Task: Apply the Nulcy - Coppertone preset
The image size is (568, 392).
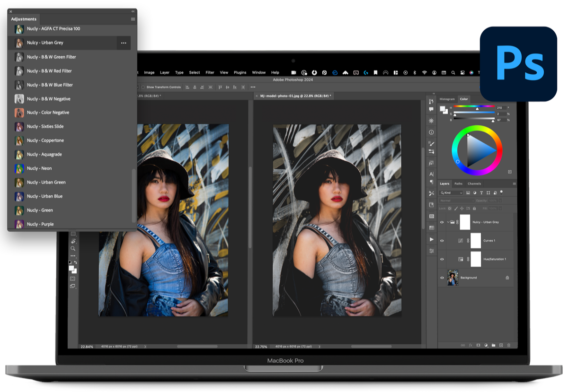Action: pos(45,140)
